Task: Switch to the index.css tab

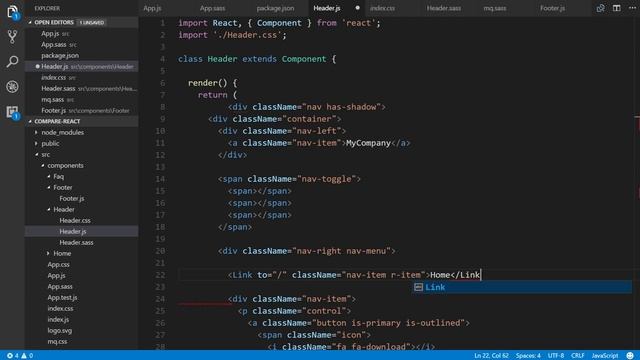Action: pyautogui.click(x=382, y=8)
